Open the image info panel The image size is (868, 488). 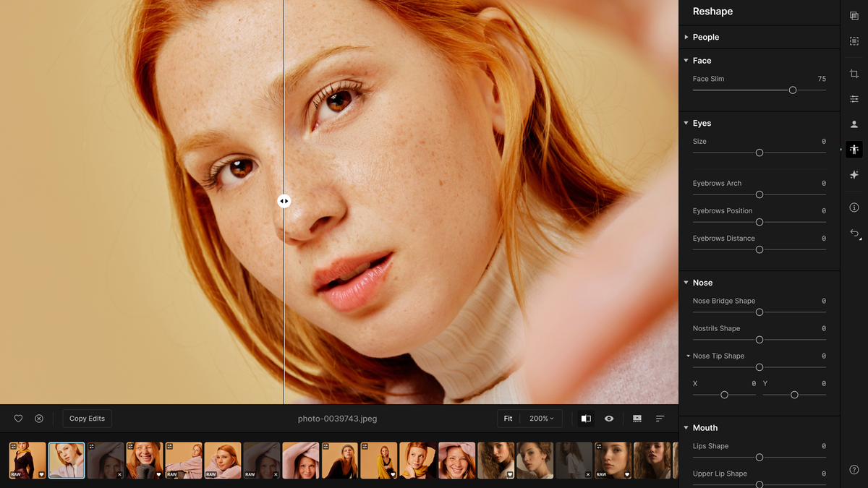[x=854, y=207]
